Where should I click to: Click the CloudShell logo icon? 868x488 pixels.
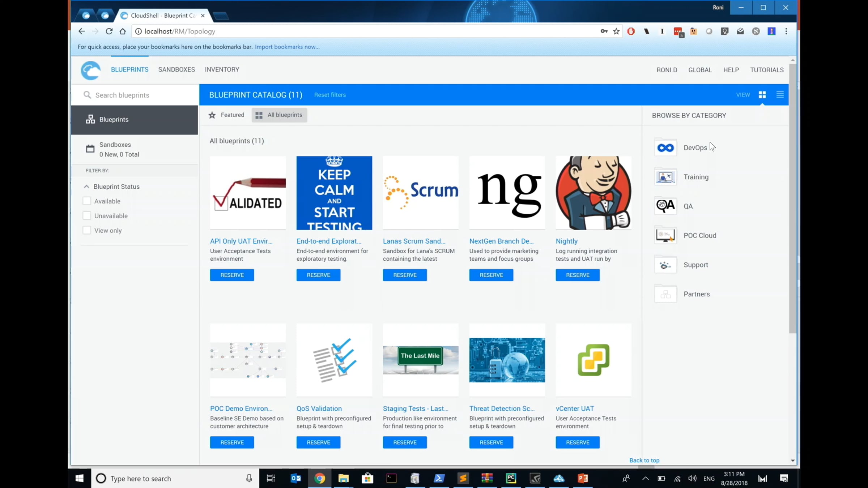[x=90, y=70]
